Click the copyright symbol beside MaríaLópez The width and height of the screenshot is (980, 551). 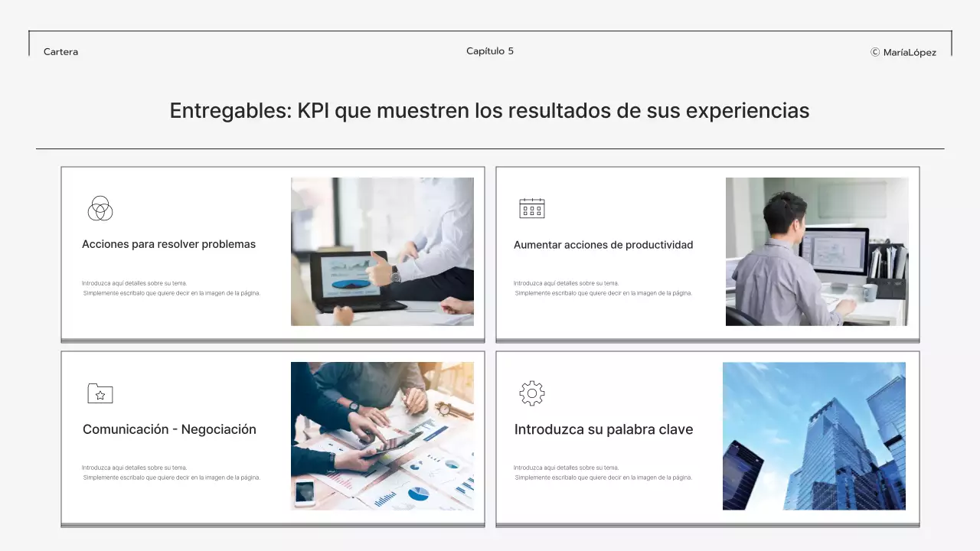[875, 52]
